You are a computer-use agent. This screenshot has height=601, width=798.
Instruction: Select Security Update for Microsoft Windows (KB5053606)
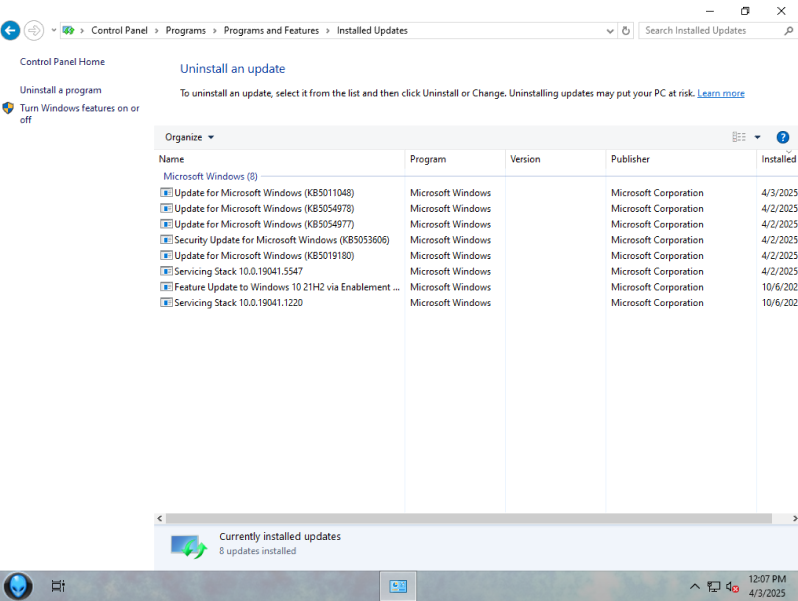click(281, 240)
